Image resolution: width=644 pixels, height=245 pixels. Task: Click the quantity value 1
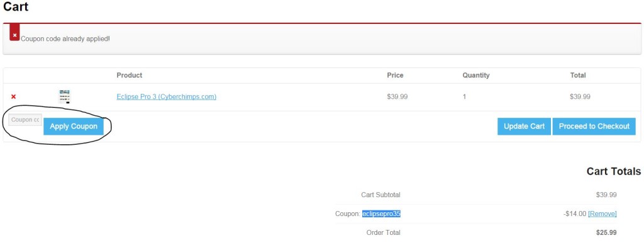[465, 97]
